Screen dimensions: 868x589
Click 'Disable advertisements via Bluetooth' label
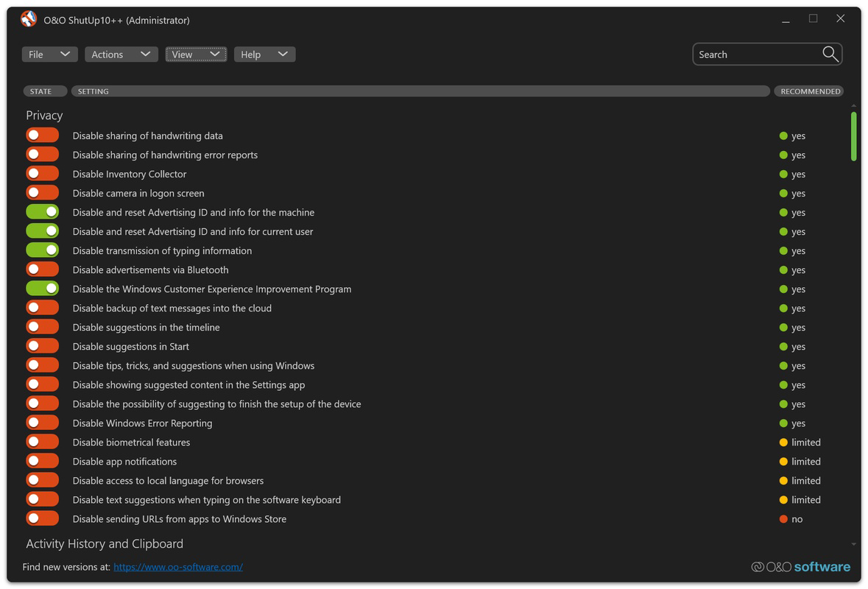pyautogui.click(x=151, y=270)
